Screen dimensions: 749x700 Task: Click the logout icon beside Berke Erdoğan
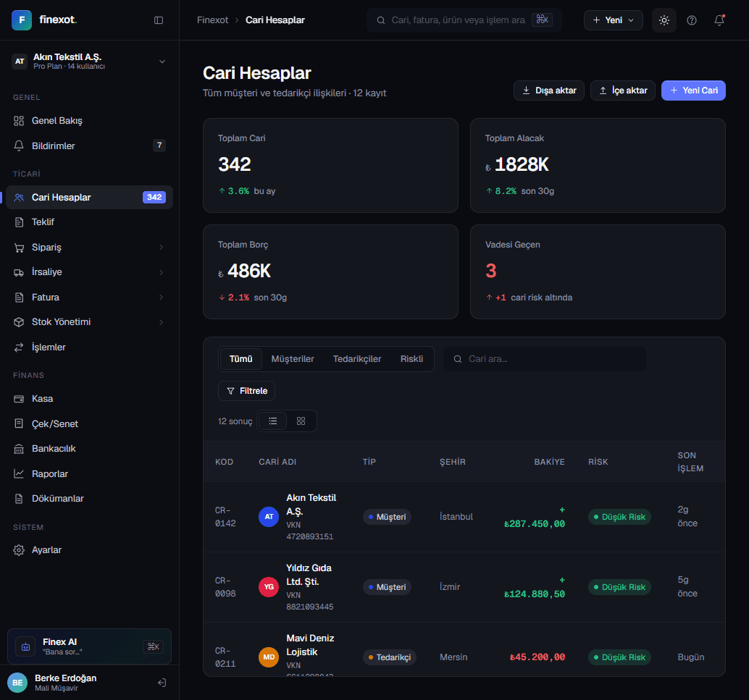pyautogui.click(x=162, y=683)
